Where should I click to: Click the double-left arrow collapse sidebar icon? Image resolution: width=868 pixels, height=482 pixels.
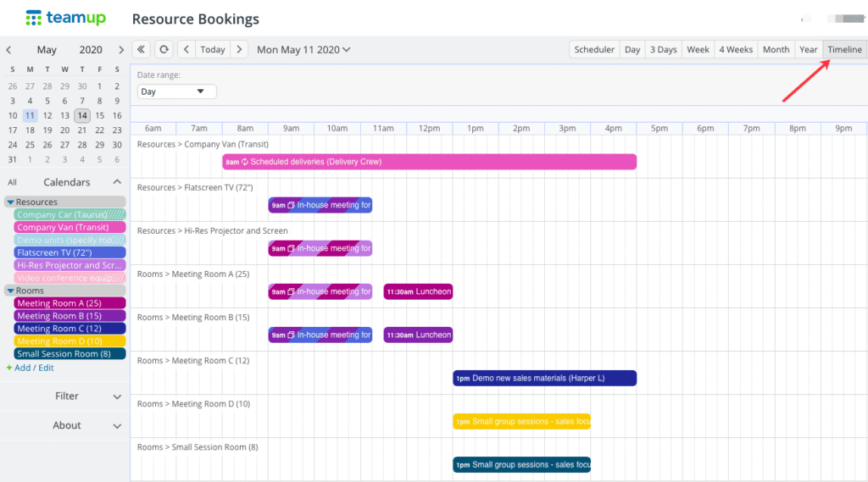[142, 49]
